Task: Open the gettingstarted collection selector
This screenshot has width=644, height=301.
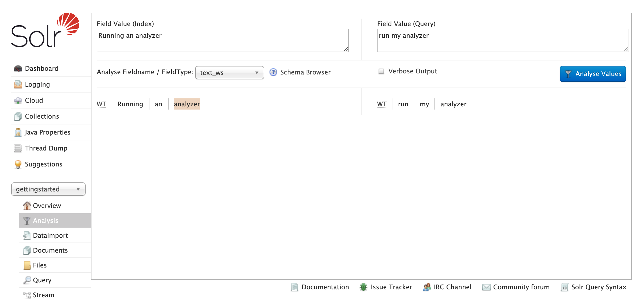Action: pyautogui.click(x=48, y=189)
